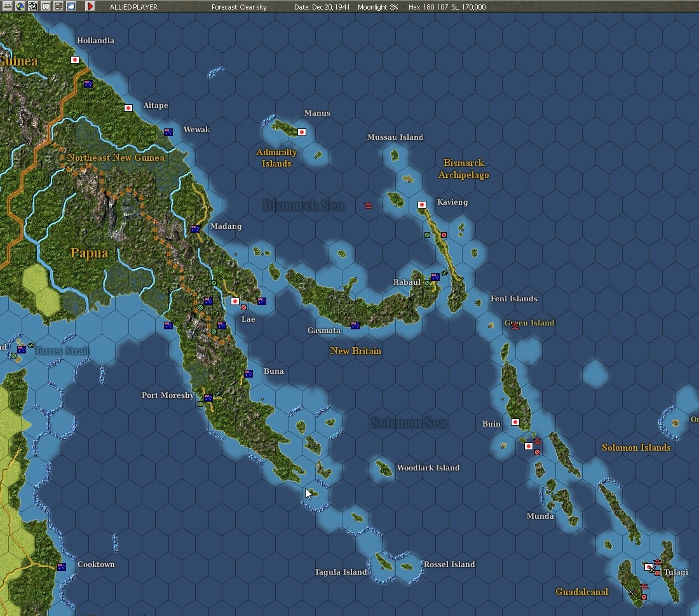Screen dimensions: 699x616
Task: Select the red ship icon above Tulagi flag
Action: click(657, 562)
